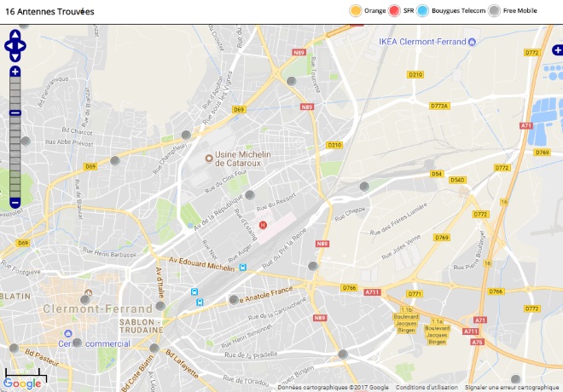The image size is (563, 392).
Task: Zoom in with the top plus button
Action: 15,72
